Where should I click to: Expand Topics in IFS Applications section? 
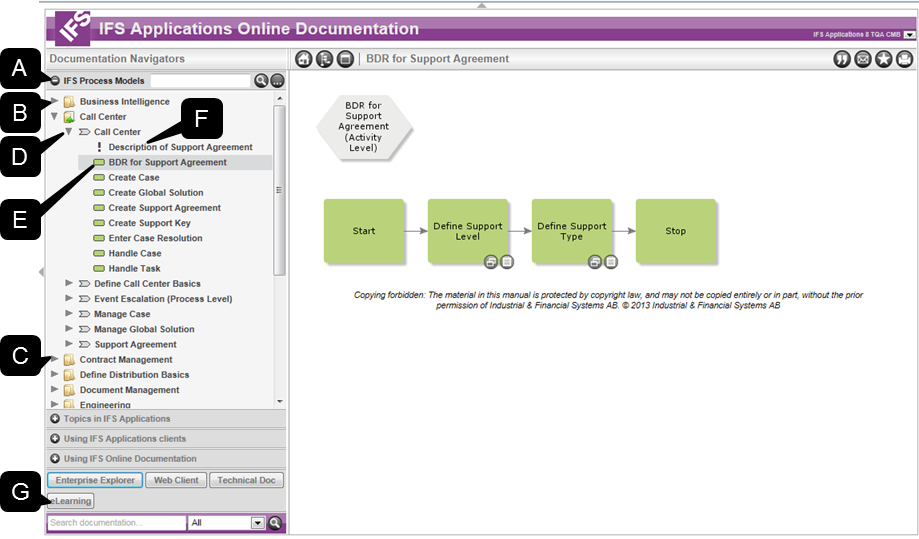pos(55,419)
